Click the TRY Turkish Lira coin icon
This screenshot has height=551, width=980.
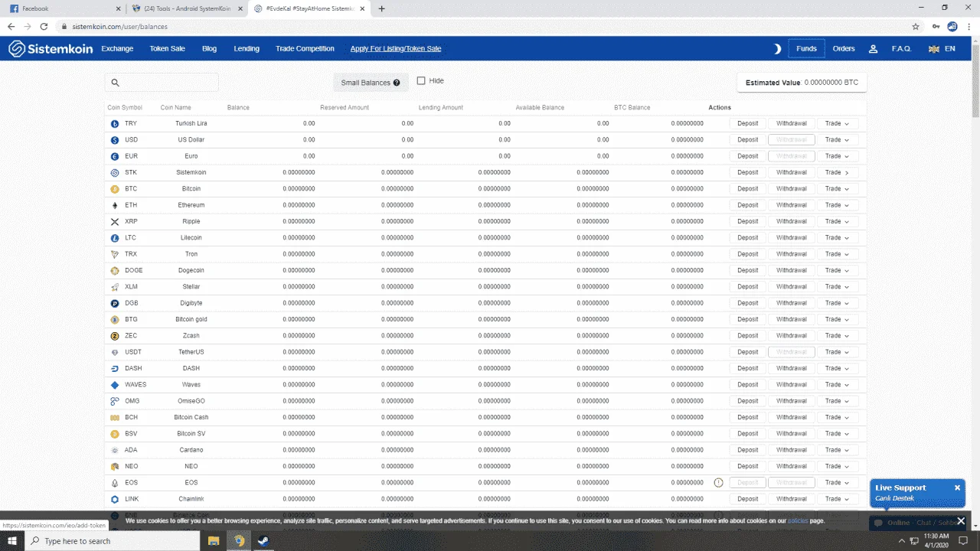[x=115, y=123]
